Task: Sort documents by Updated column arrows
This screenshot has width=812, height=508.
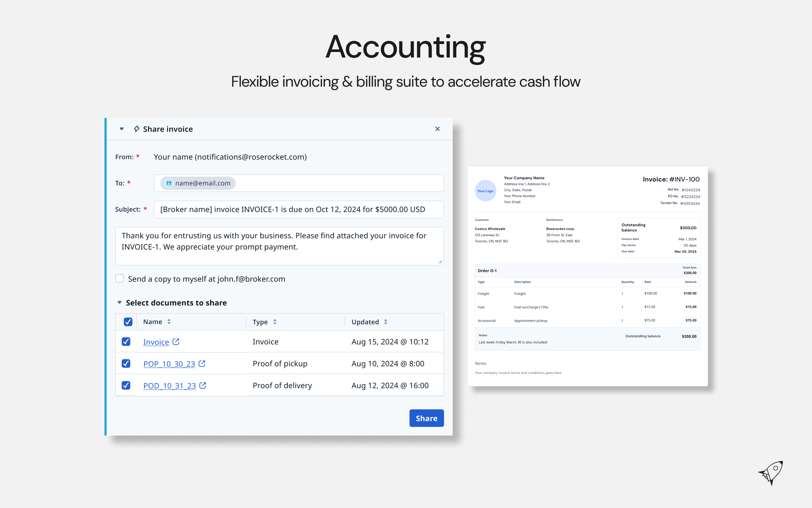Action: (x=385, y=322)
